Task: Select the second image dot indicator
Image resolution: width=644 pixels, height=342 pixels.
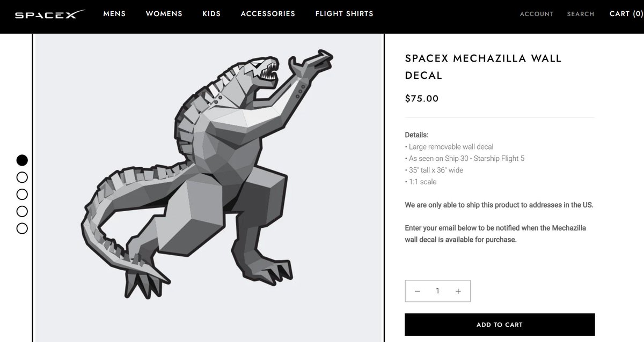Action: pos(22,177)
